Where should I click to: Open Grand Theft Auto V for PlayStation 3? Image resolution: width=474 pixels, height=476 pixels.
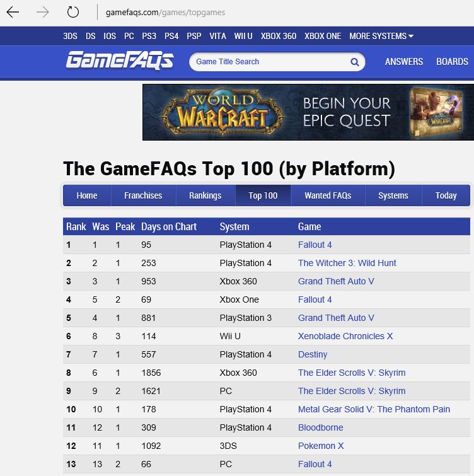point(336,318)
